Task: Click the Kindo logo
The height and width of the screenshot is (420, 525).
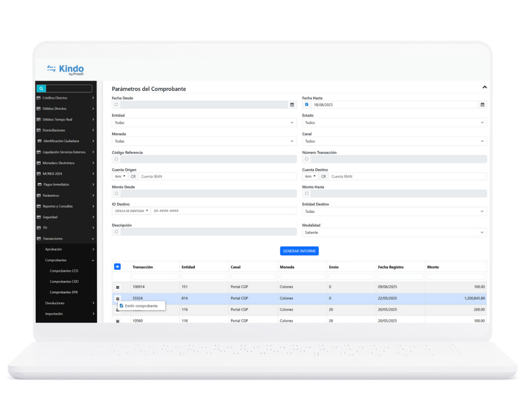Action: click(65, 70)
